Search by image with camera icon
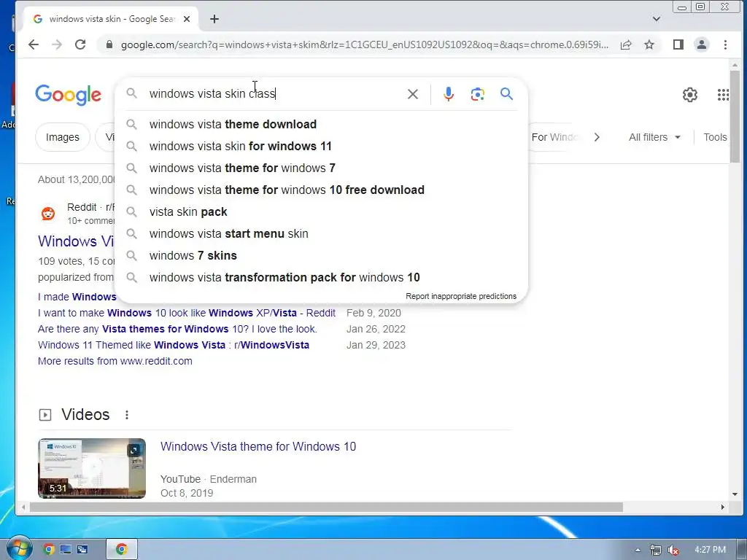This screenshot has height=560, width=747. [x=477, y=94]
